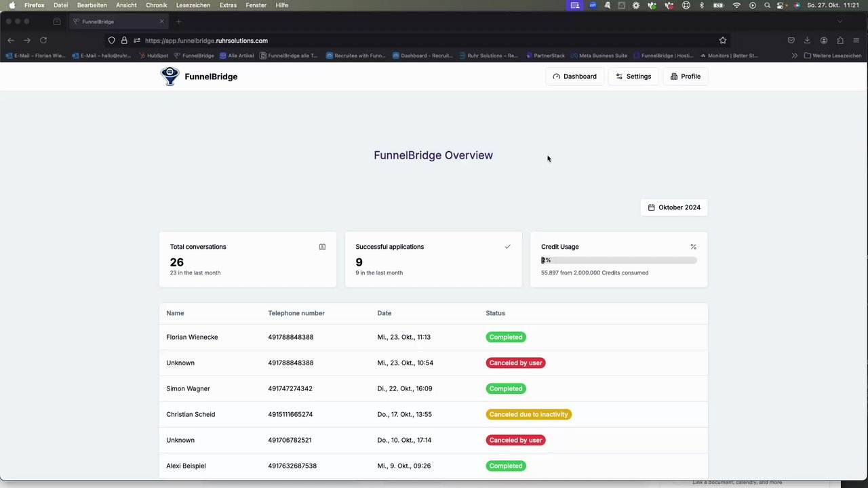The width and height of the screenshot is (868, 488).
Task: Open the Datei menu
Action: (61, 5)
